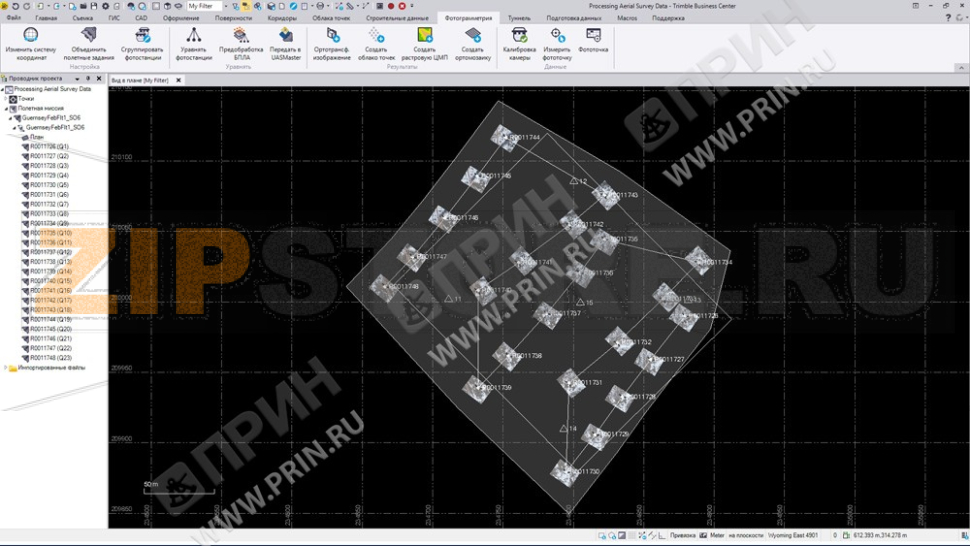
Task: Open the CAD ribbon tab
Action: (x=141, y=18)
